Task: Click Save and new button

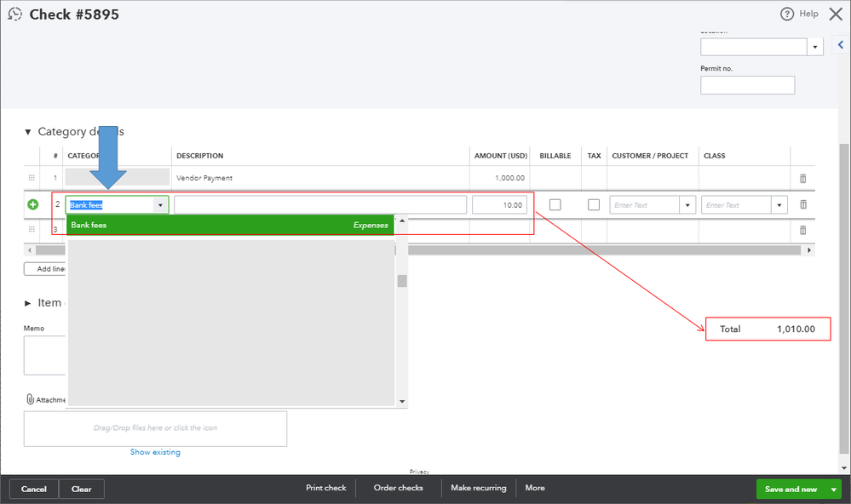Action: click(x=791, y=490)
